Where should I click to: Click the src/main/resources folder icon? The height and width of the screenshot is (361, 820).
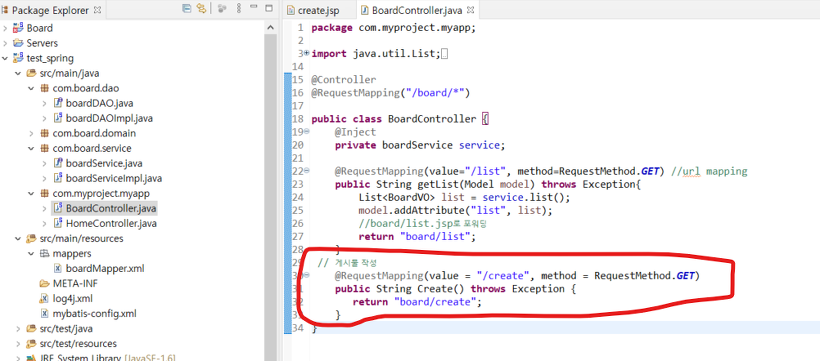[31, 239]
